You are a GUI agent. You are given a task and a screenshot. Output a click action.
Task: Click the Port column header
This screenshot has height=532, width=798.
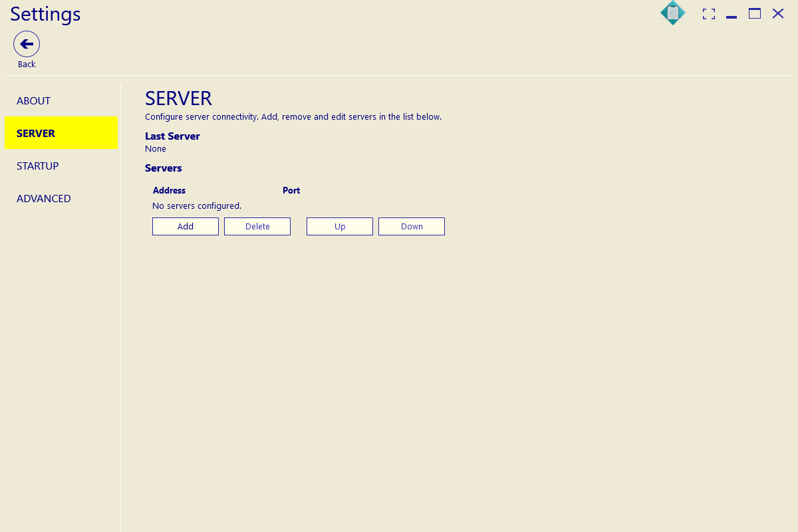coord(291,190)
